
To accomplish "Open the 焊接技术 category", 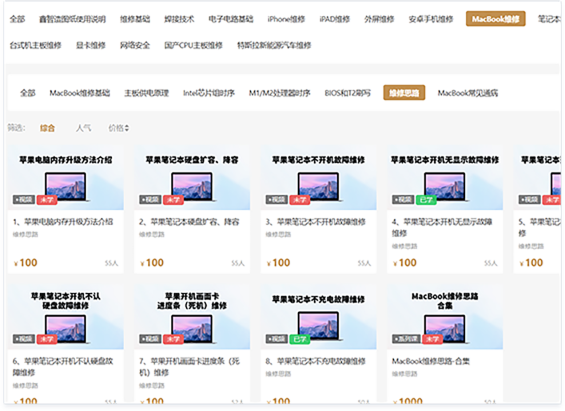I will point(179,19).
